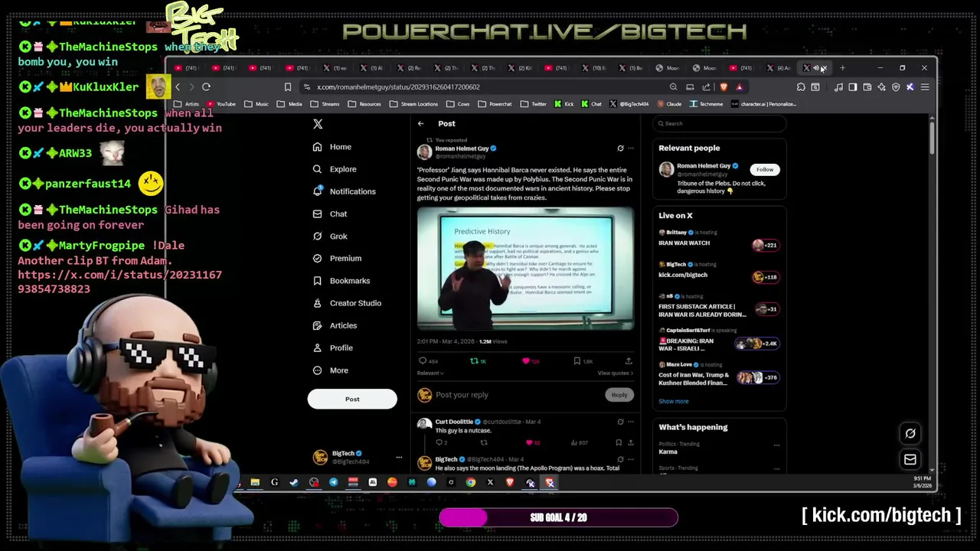Open the YouTube bookmark
The height and width of the screenshot is (551, 980).
pyautogui.click(x=220, y=104)
